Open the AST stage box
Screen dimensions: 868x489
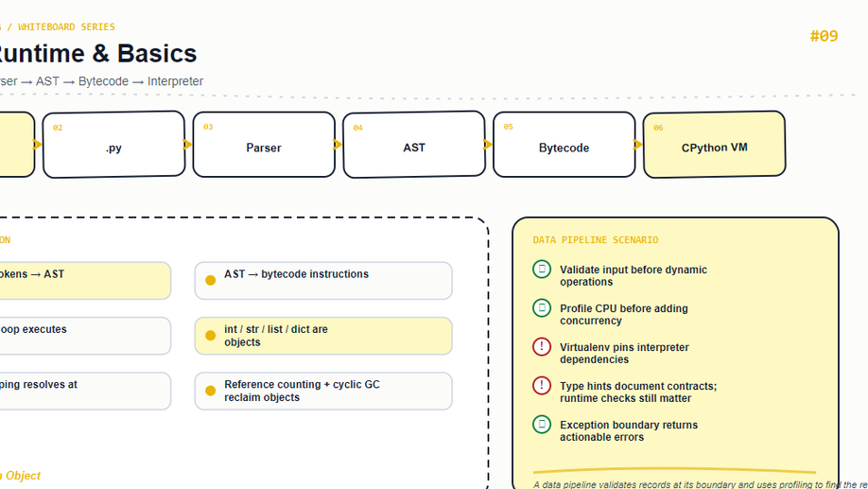tap(414, 145)
